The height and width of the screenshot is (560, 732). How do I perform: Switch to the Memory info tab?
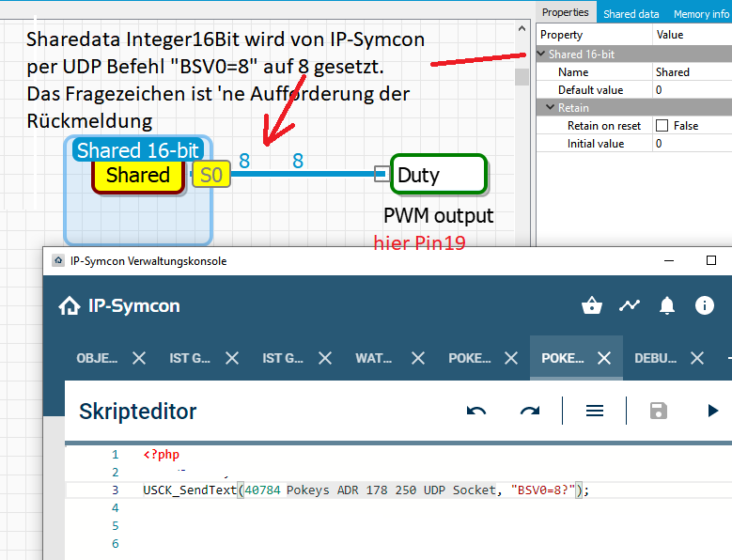(701, 13)
